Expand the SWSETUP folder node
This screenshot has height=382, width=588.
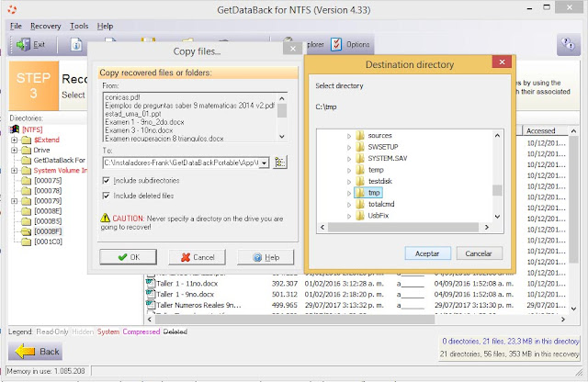(x=349, y=147)
